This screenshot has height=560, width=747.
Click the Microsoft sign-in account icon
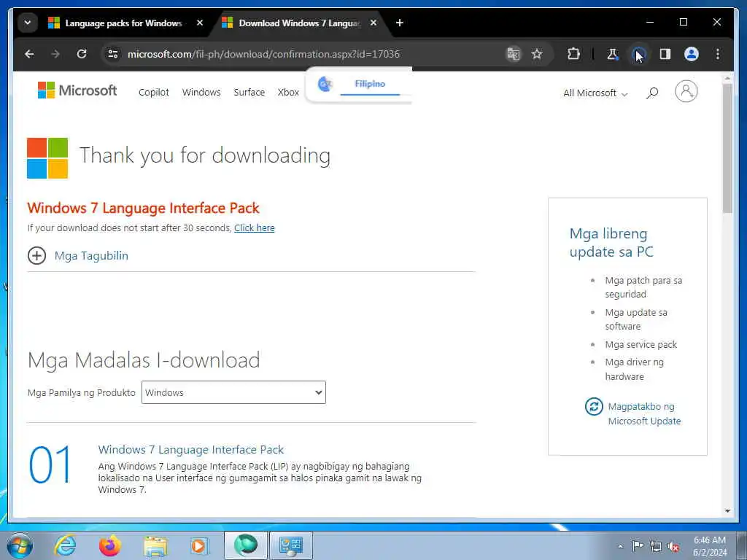click(x=686, y=91)
